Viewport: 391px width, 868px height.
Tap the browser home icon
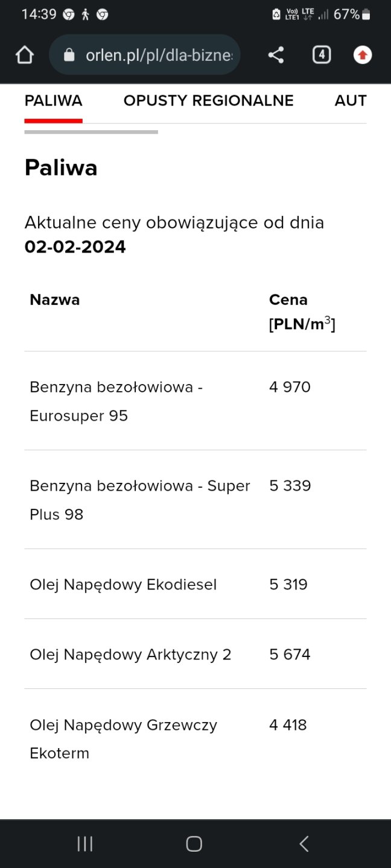[25, 55]
